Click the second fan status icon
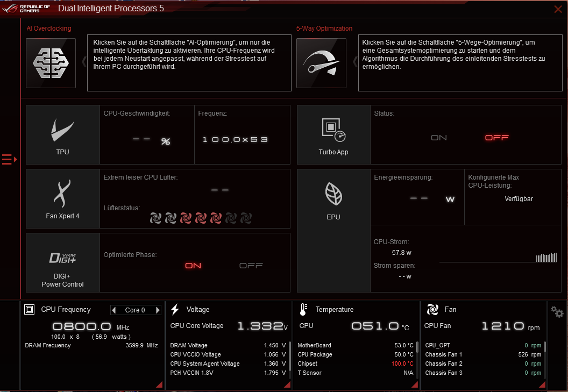Screen dimensions: 568x392 (x=171, y=218)
